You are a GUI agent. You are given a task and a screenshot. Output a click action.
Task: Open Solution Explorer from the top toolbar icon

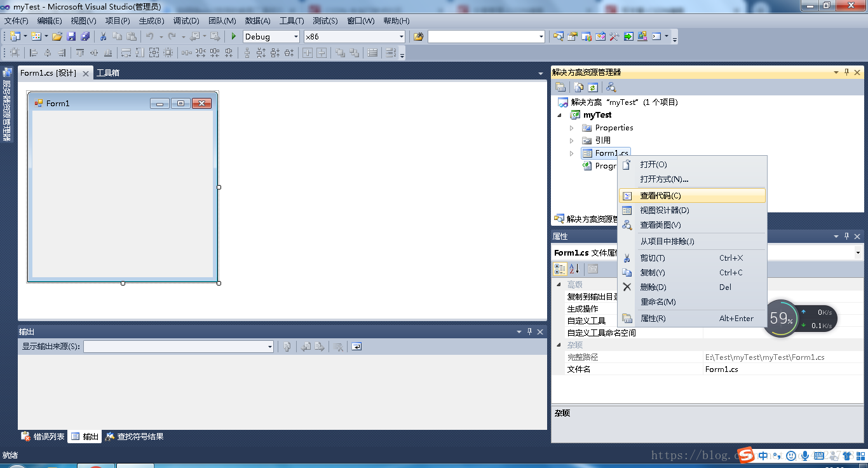(x=558, y=36)
